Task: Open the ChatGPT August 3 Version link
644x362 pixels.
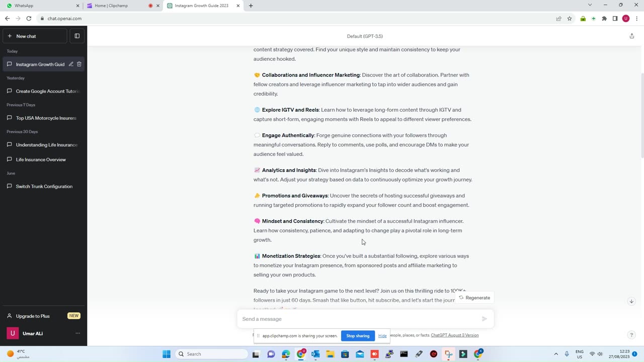Action: tap(455, 335)
